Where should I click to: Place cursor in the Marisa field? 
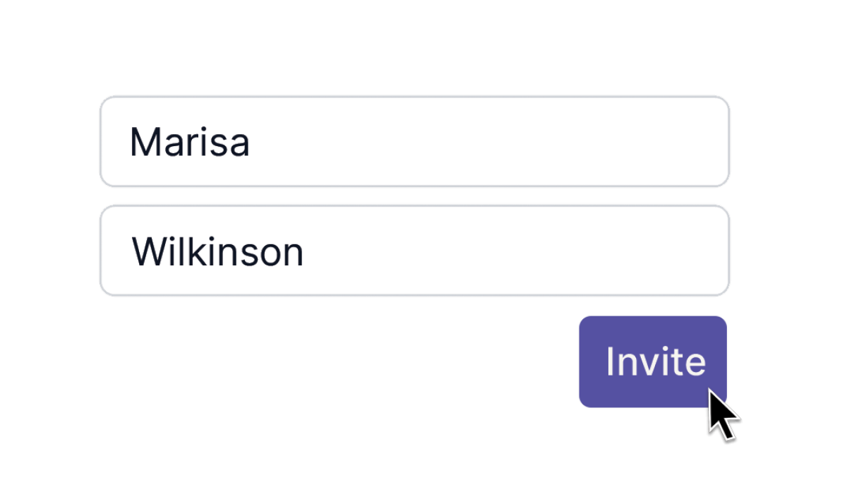coord(414,142)
